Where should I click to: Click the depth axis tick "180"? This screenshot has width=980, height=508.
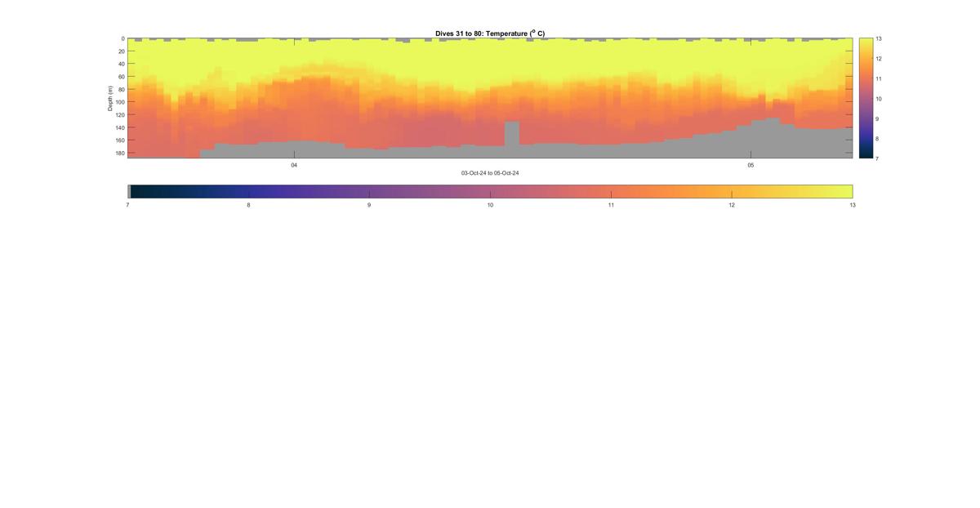tap(120, 153)
